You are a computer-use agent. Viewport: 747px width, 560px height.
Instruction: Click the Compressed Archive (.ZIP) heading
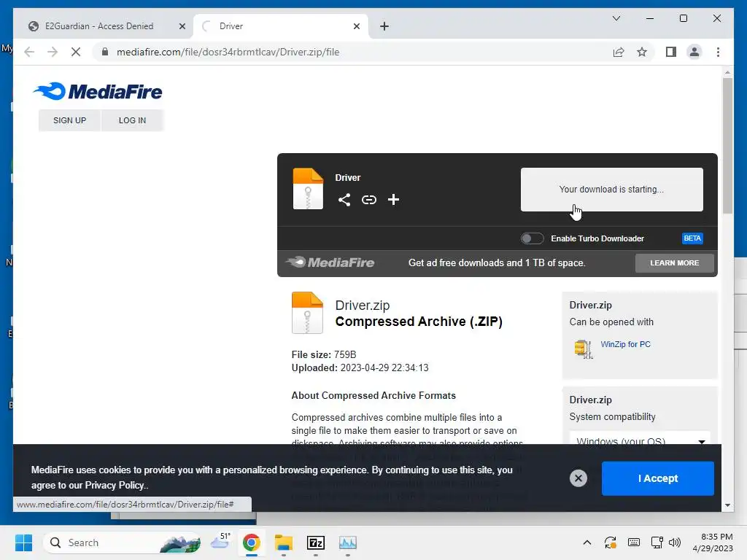(419, 322)
